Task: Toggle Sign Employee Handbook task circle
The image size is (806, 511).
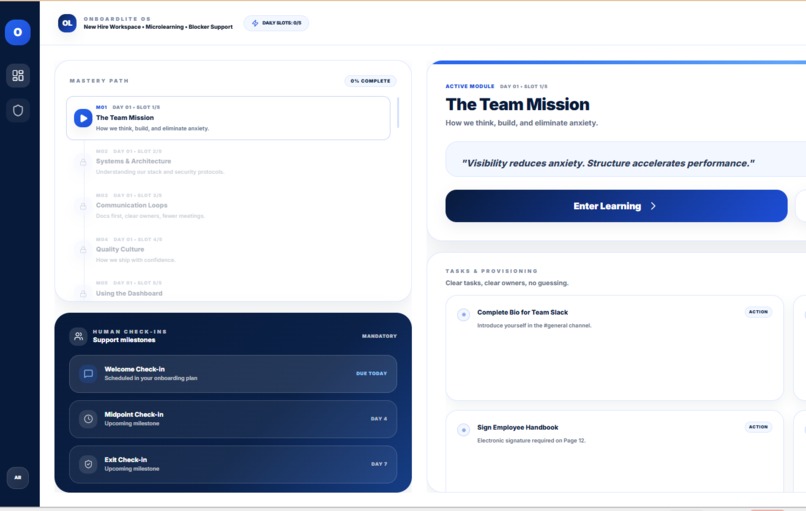Action: [463, 429]
